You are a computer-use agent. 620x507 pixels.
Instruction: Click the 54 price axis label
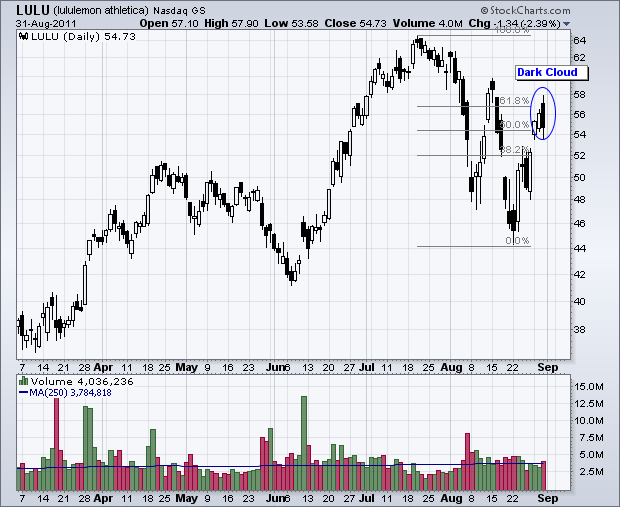point(580,134)
